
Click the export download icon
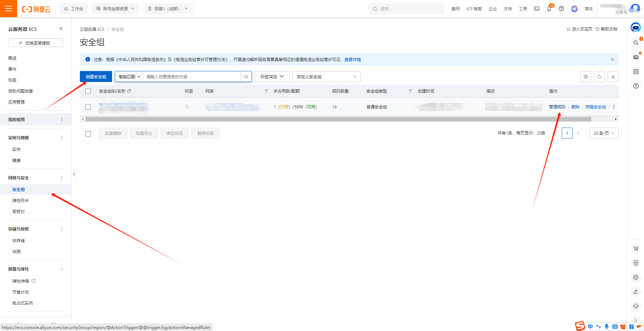pos(613,77)
